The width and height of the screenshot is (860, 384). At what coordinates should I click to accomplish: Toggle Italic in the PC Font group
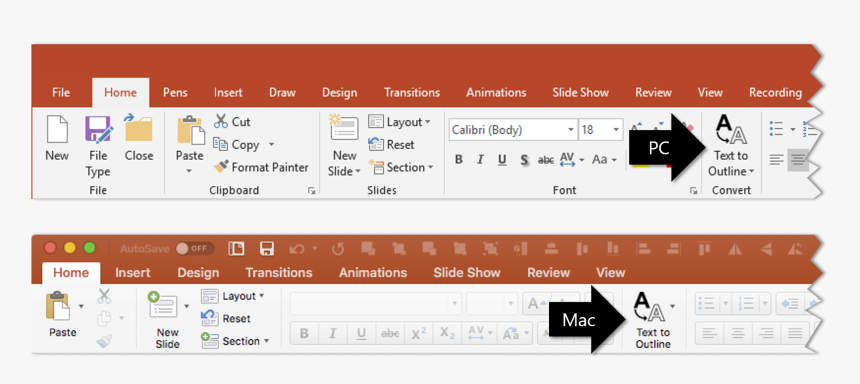(480, 160)
